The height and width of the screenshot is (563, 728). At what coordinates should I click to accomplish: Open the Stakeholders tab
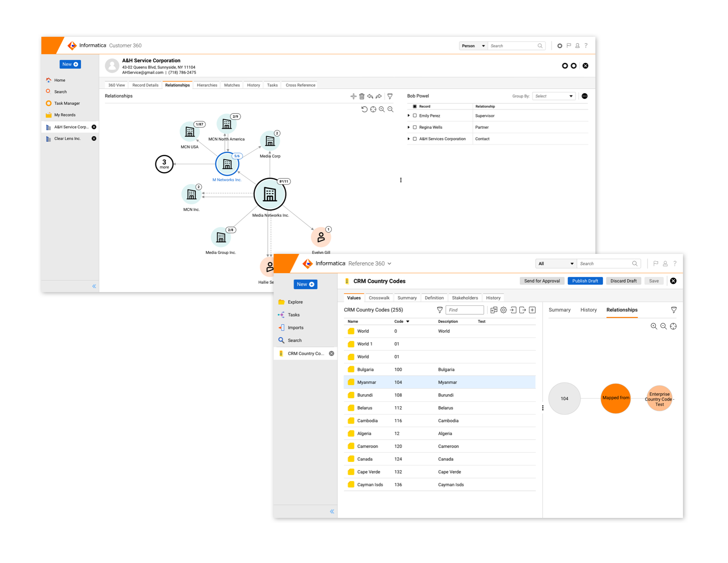(x=465, y=298)
